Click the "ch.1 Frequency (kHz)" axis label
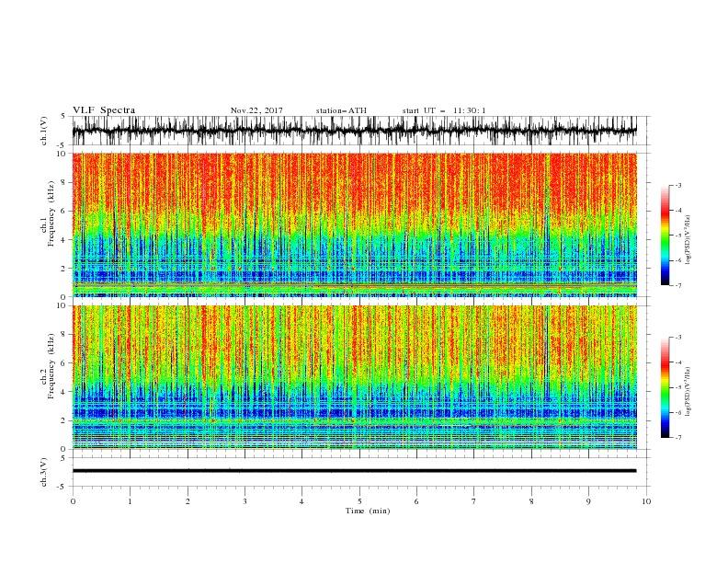 pos(48,214)
